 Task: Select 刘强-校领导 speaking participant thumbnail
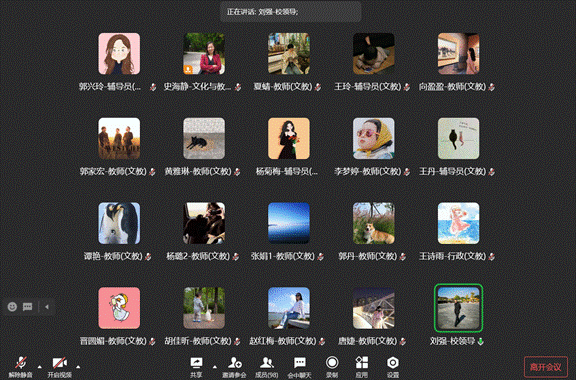(x=458, y=308)
